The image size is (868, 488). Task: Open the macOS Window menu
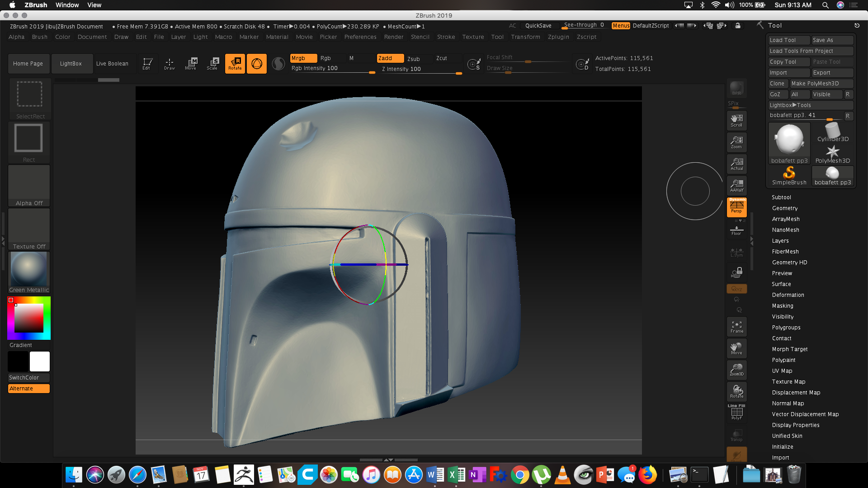[x=67, y=5]
